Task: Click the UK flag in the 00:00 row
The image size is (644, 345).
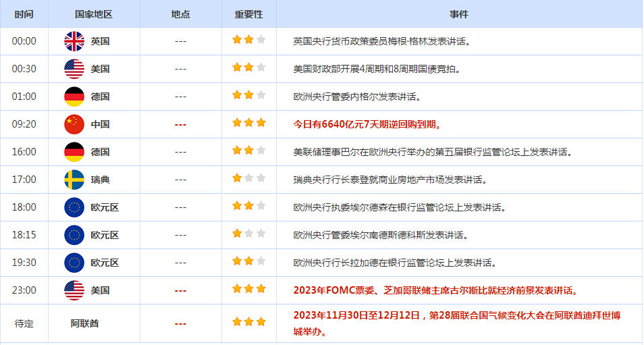Action: [74, 41]
